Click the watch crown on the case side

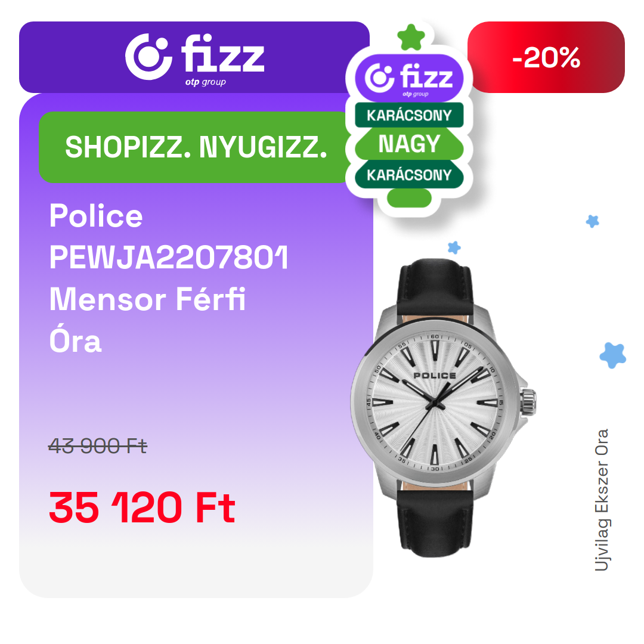point(528,401)
